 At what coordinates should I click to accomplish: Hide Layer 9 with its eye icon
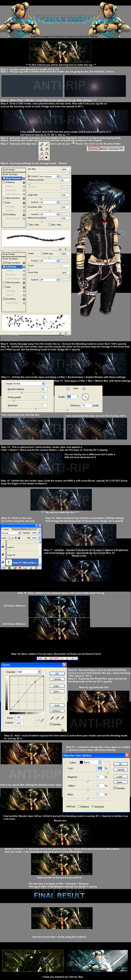pyautogui.click(x=3, y=547)
